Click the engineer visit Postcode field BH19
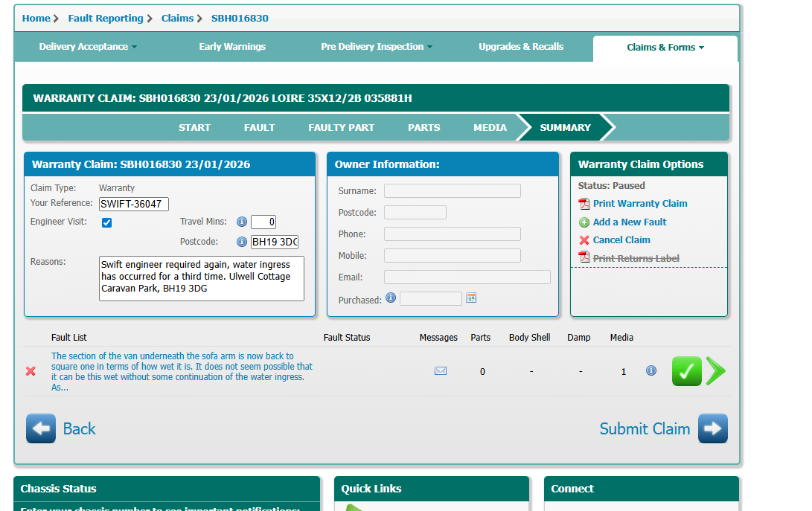Image resolution: width=812 pixels, height=511 pixels. point(275,242)
